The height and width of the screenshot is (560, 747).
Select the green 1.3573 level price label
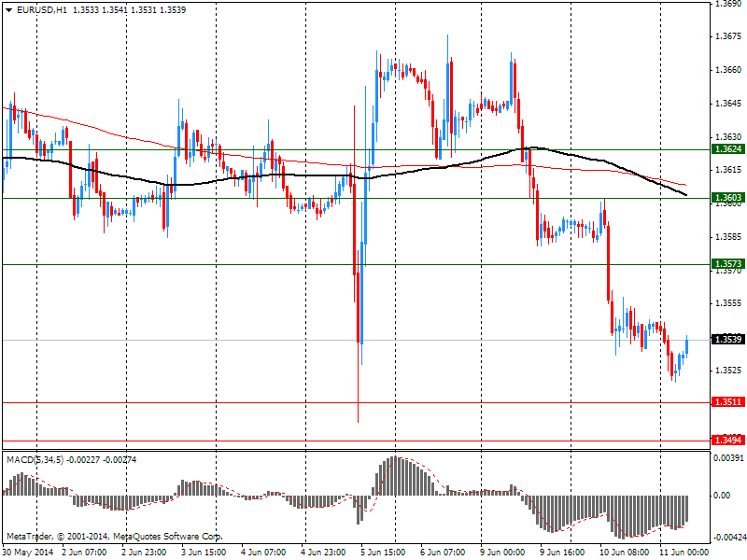click(x=727, y=264)
